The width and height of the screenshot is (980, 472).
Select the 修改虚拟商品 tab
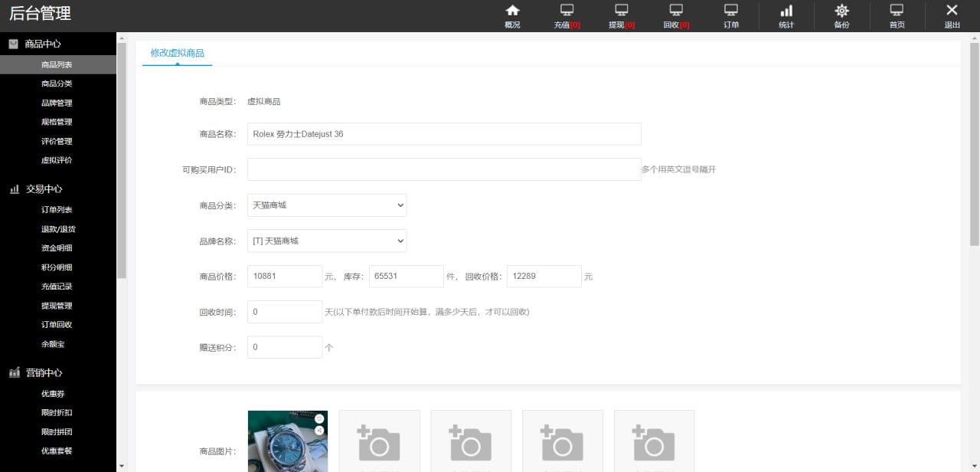[177, 53]
